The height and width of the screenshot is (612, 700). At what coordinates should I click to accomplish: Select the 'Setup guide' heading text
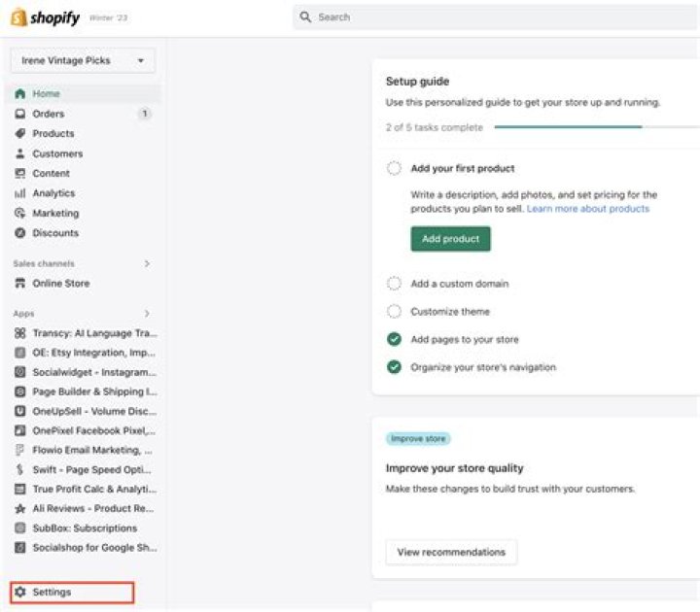tap(417, 82)
